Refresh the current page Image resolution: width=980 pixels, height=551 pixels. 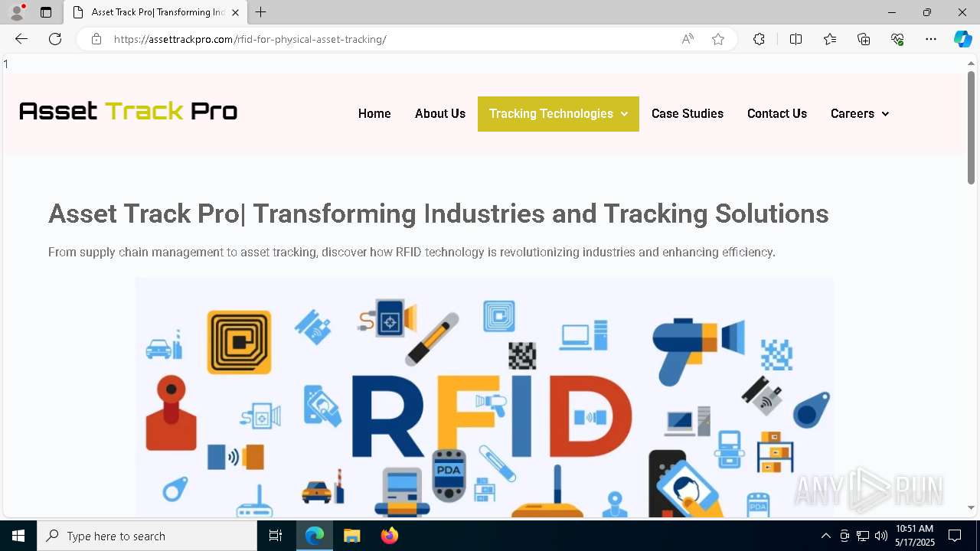(55, 39)
